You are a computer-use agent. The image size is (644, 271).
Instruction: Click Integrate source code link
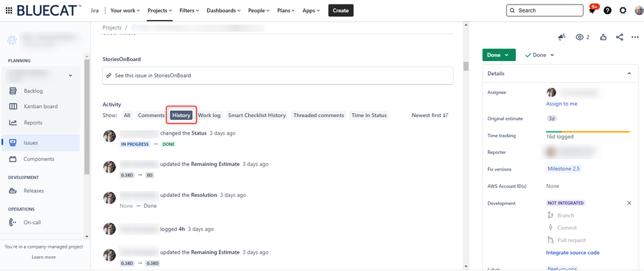[572, 252]
